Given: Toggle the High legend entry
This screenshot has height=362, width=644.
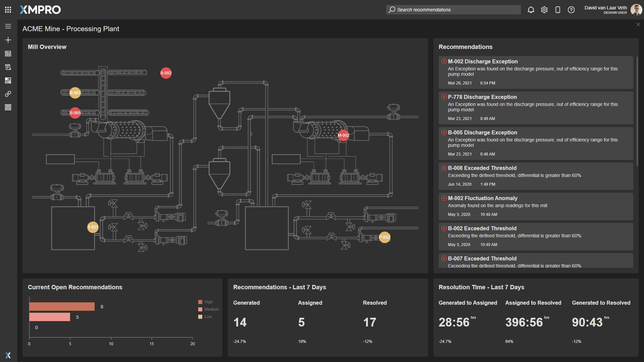Looking at the screenshot, I should pyautogui.click(x=206, y=302).
